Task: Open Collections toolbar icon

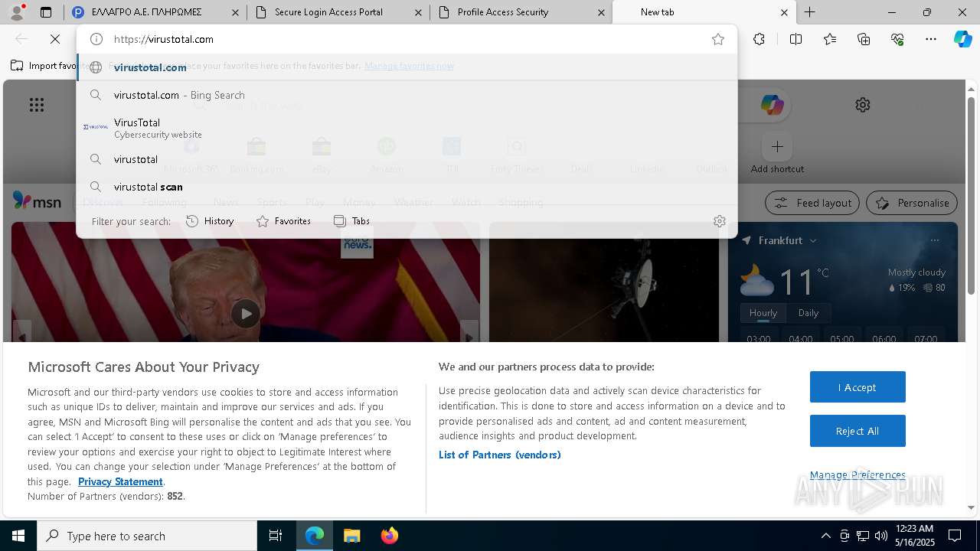Action: 864,39
